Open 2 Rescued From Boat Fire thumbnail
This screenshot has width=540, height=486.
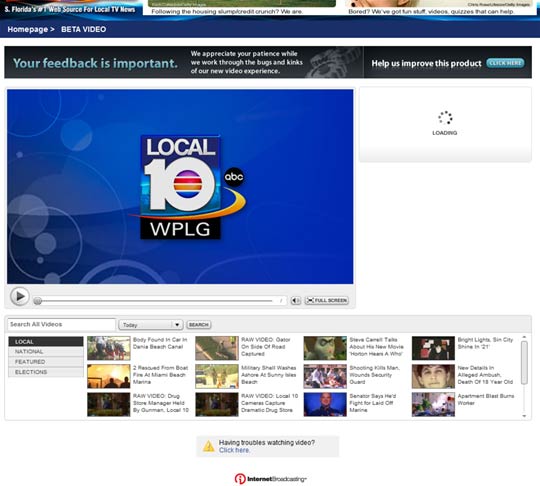pos(109,376)
